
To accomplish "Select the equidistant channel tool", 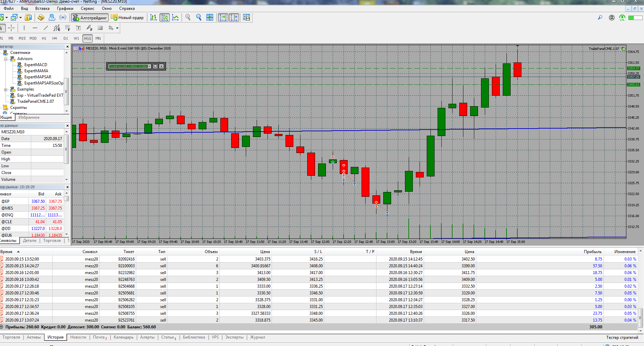I will pyautogui.click(x=57, y=28).
